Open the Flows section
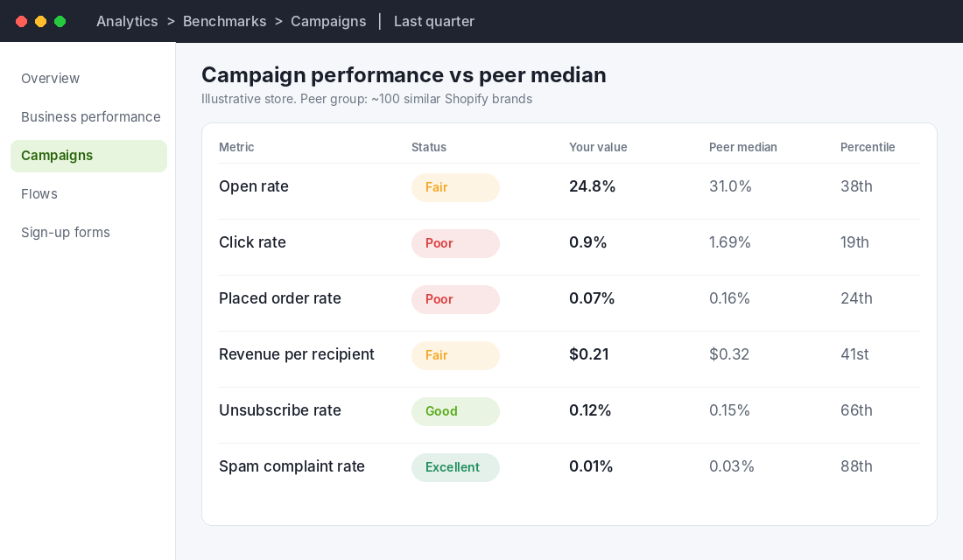The image size is (963, 560). [x=39, y=194]
